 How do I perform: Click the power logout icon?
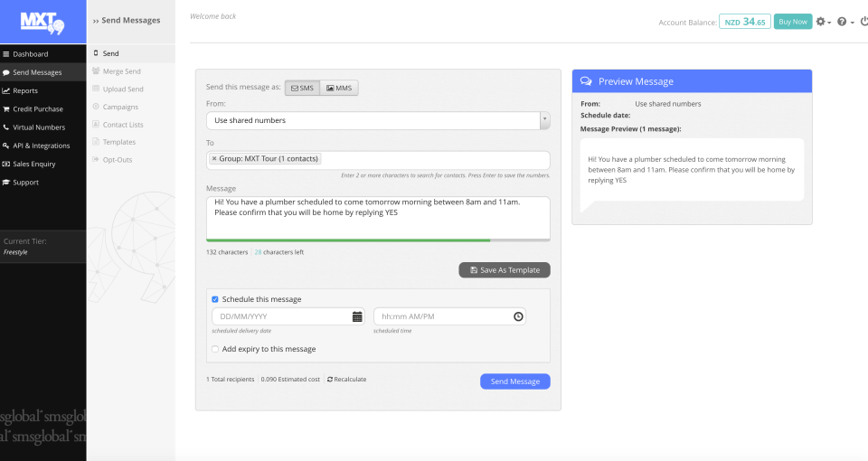coord(863,22)
